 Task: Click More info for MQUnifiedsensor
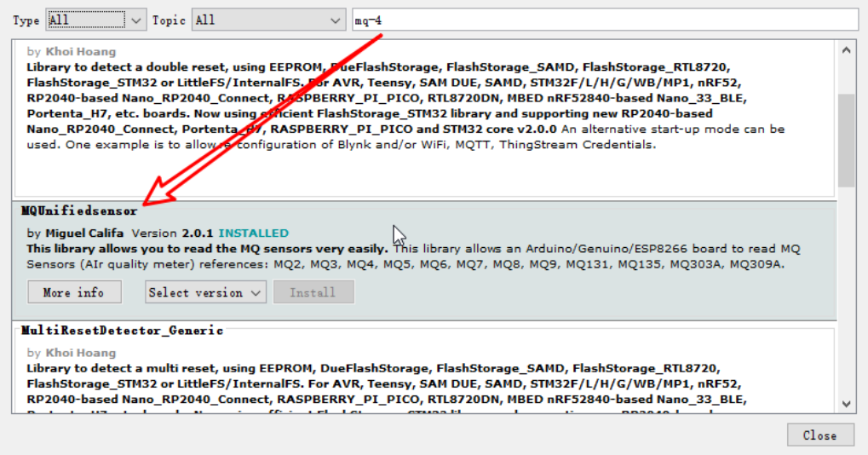pyautogui.click(x=74, y=292)
